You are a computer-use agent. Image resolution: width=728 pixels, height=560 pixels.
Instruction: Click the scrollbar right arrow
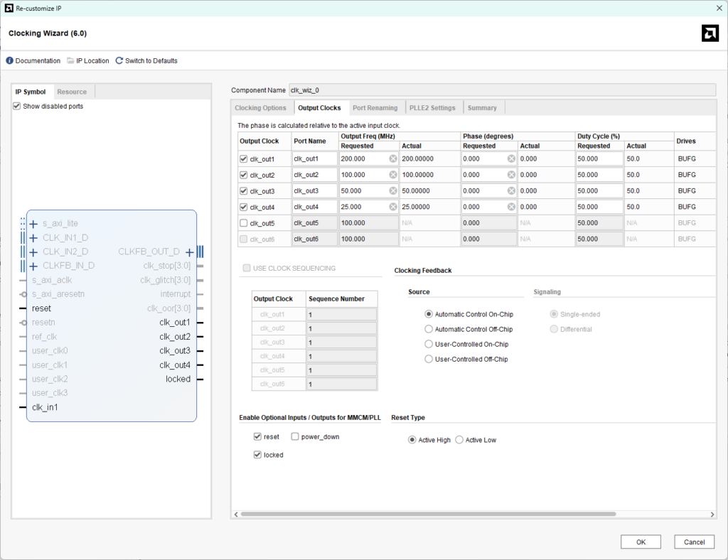click(x=712, y=514)
